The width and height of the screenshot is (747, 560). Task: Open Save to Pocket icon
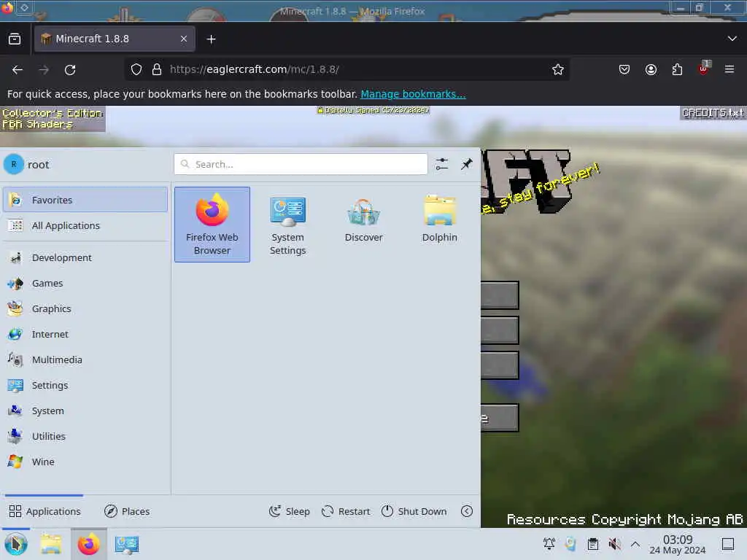tap(624, 69)
